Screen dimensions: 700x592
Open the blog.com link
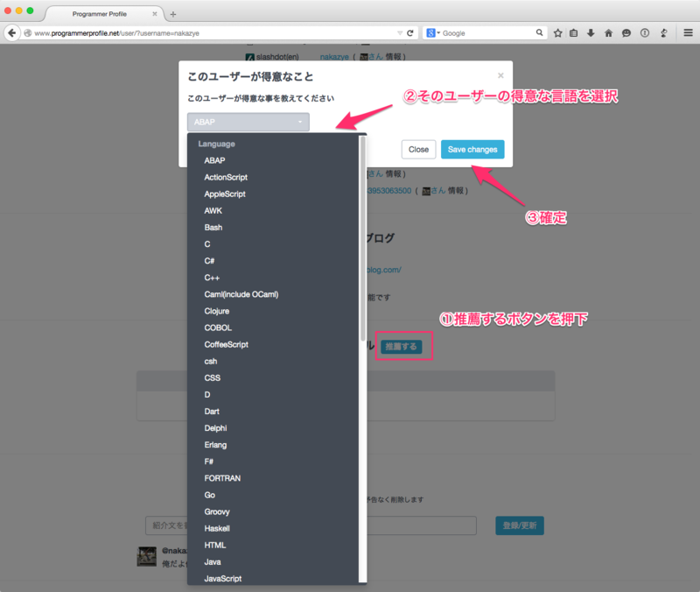[x=384, y=270]
